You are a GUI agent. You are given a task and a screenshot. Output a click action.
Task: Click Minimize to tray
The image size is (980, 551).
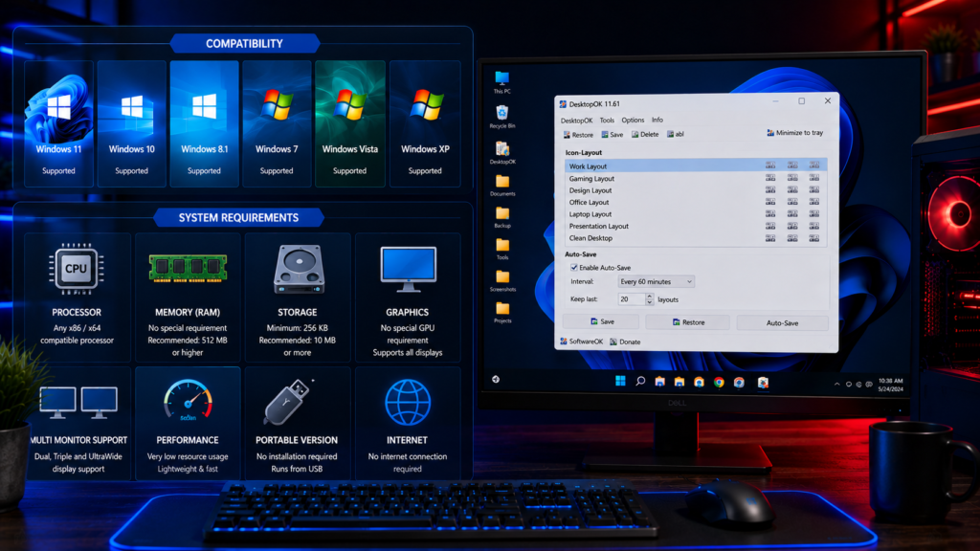click(795, 133)
